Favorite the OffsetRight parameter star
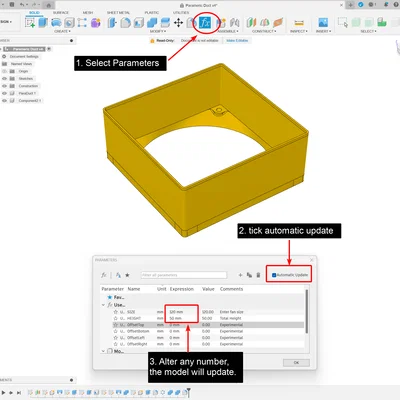This screenshot has height=400, width=400. (116, 344)
